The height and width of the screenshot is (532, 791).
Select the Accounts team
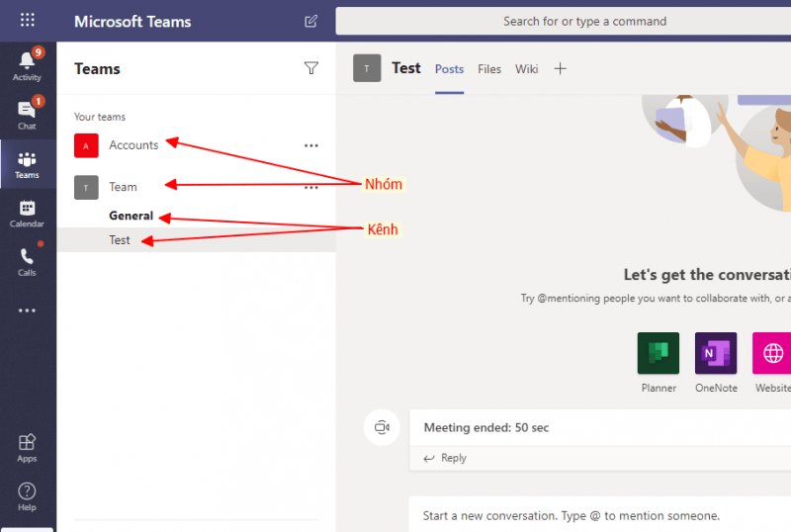click(x=133, y=145)
